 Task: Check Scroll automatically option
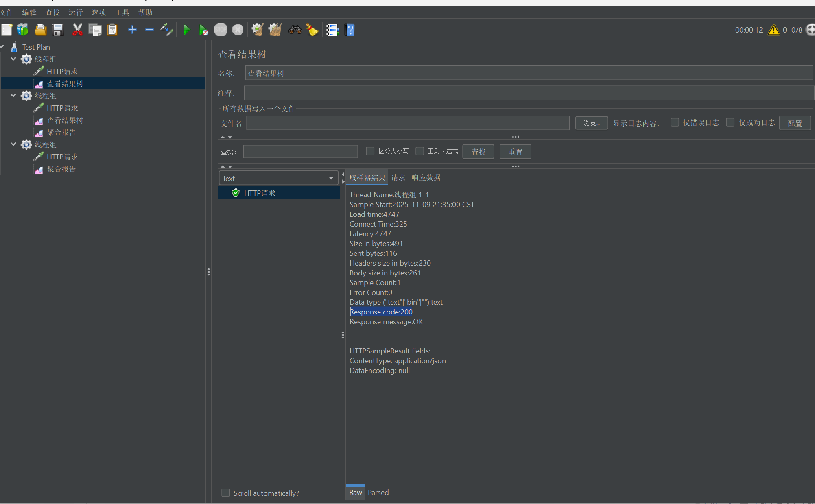(226, 493)
